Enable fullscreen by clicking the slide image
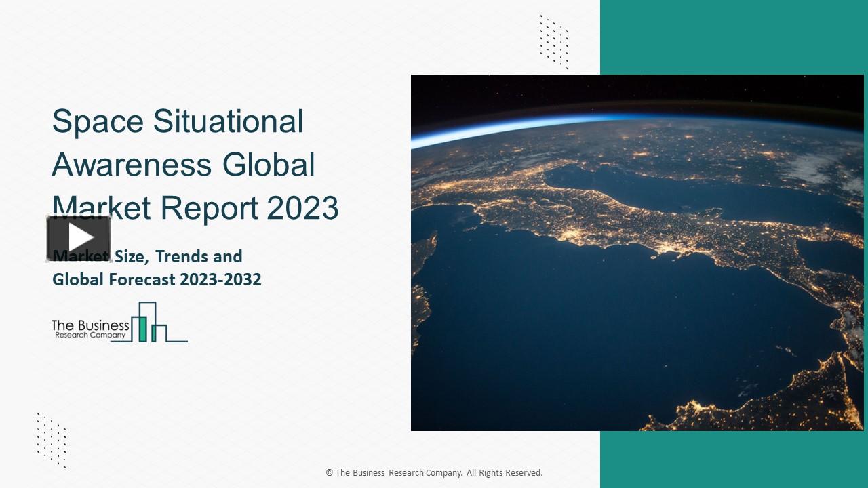The width and height of the screenshot is (868, 488). [x=637, y=251]
